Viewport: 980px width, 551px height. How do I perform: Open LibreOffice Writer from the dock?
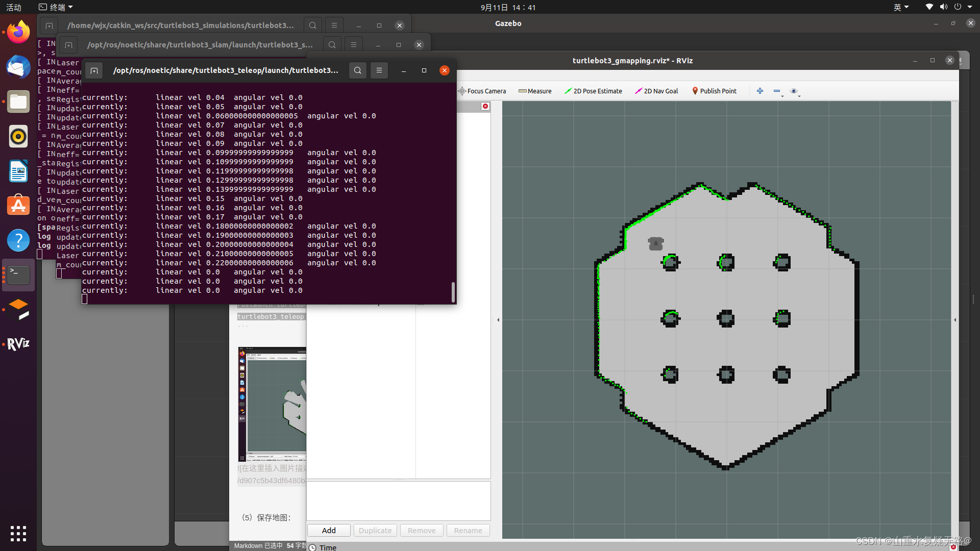[18, 171]
